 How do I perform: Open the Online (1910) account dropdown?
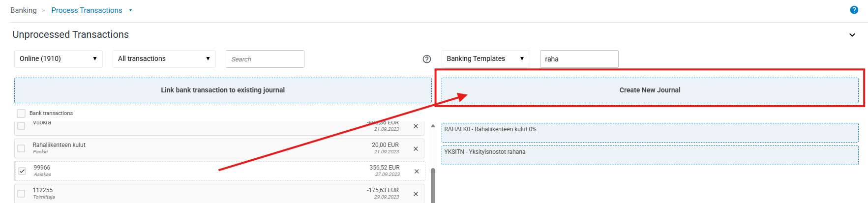[x=58, y=58]
